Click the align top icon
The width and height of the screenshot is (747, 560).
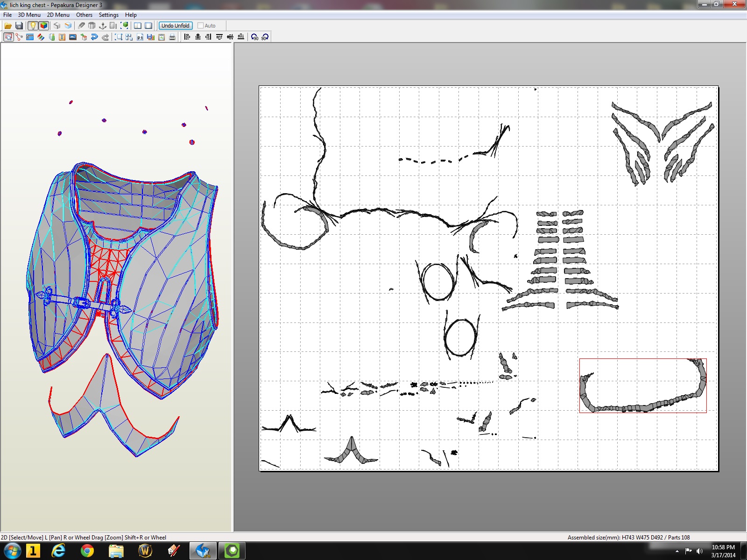click(219, 37)
